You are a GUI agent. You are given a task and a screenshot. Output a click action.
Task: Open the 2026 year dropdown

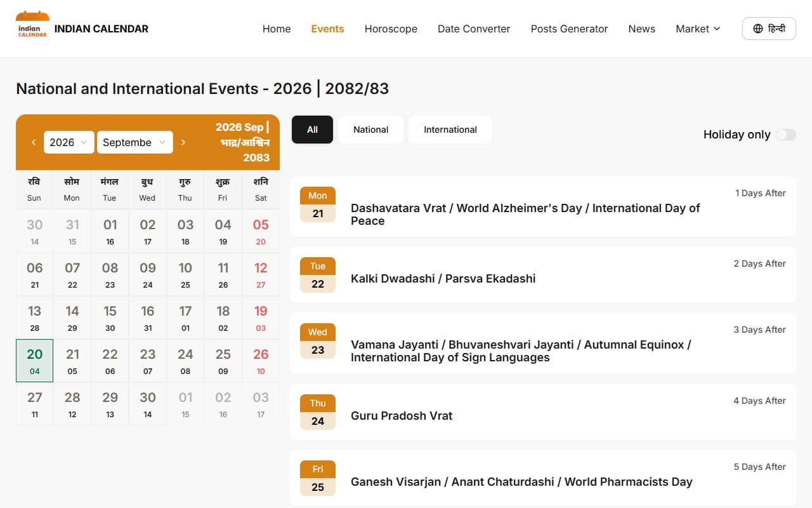tap(69, 142)
